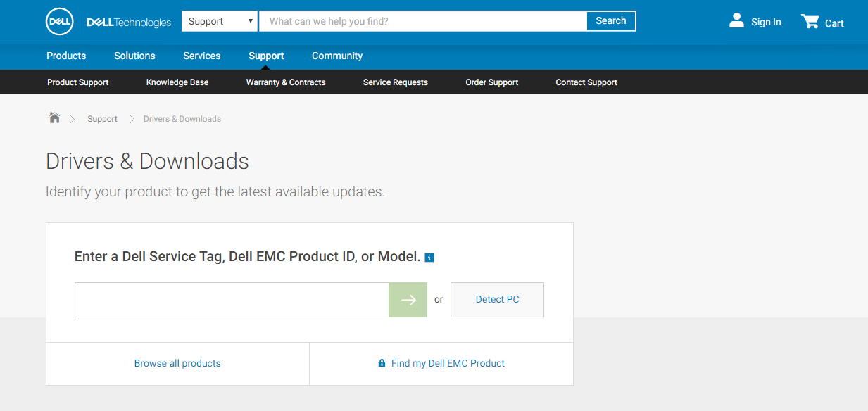Click the Support breadcrumb link
The height and width of the screenshot is (411, 868).
tap(102, 119)
